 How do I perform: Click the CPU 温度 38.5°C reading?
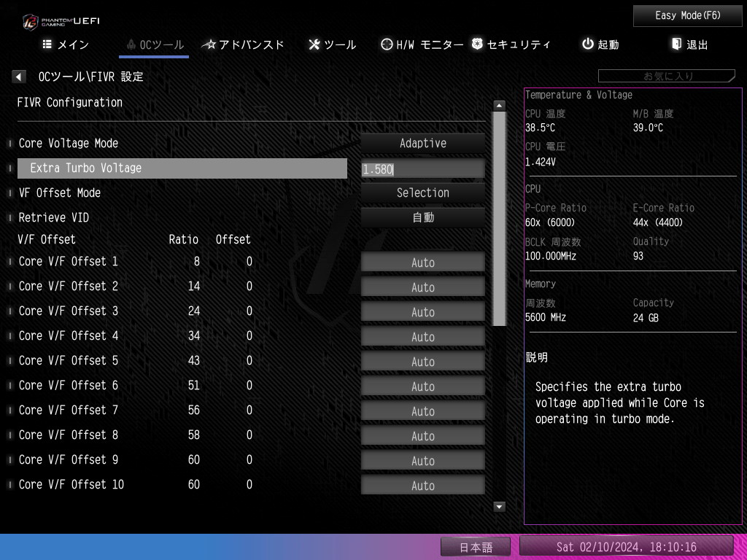click(540, 128)
